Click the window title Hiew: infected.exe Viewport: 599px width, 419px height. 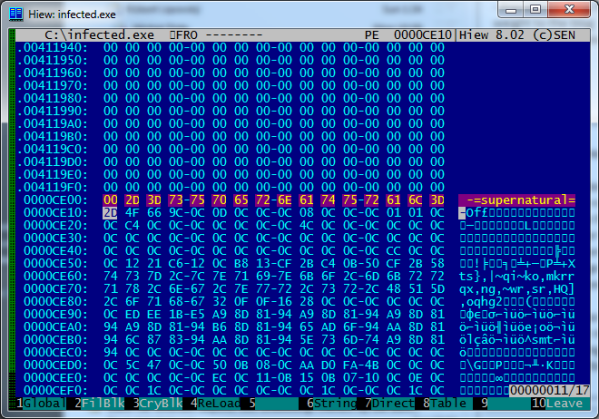[x=72, y=15]
